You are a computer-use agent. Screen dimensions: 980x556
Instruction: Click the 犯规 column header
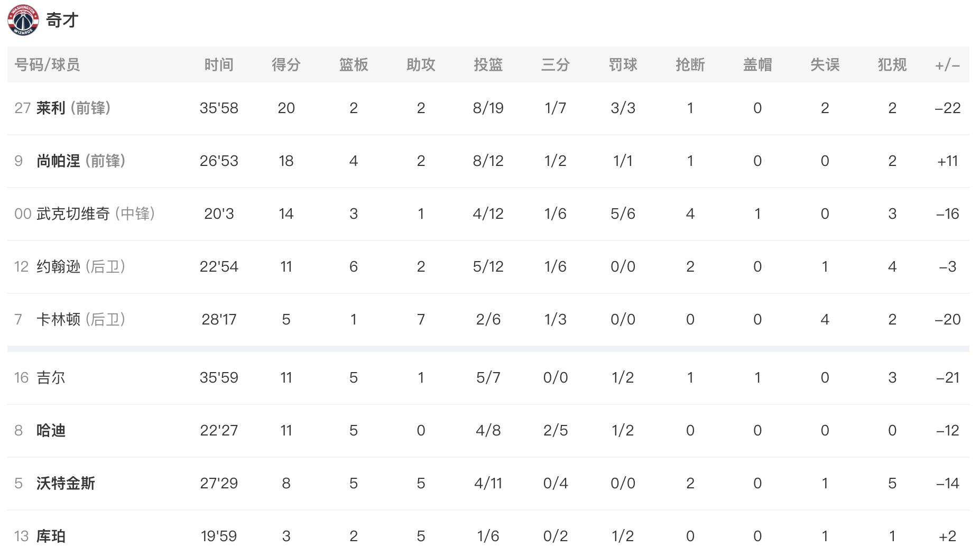(892, 64)
